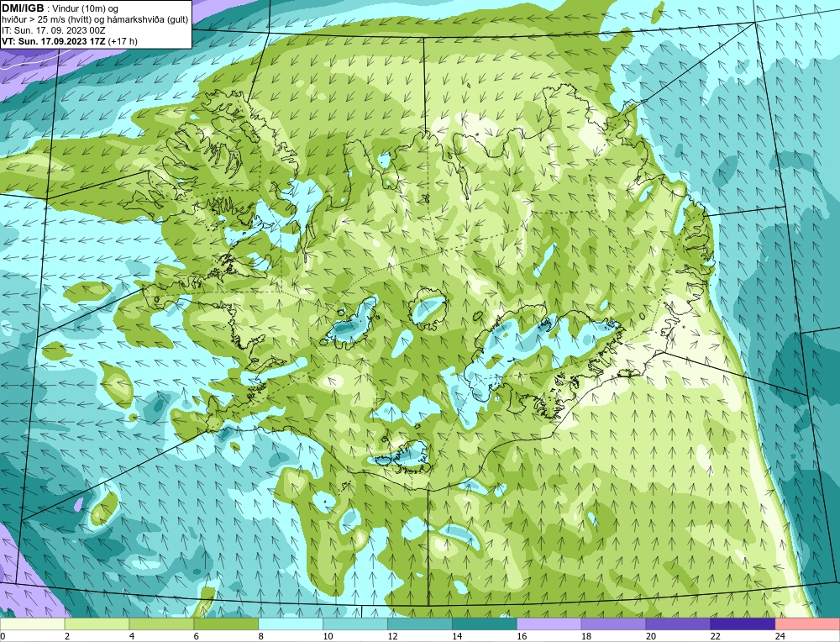Select the violet 20–22 legend swatch
Screen dimensions: 840x642
pyautogui.click(x=678, y=624)
